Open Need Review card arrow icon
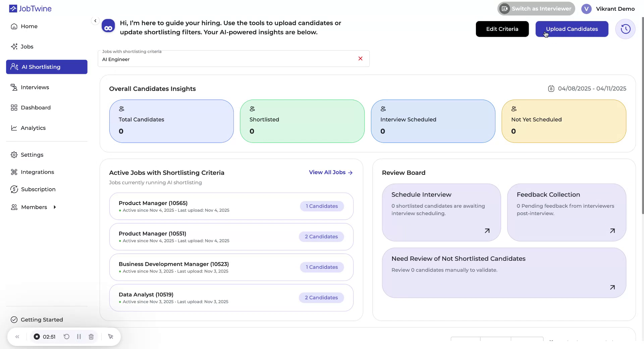 [x=612, y=288]
